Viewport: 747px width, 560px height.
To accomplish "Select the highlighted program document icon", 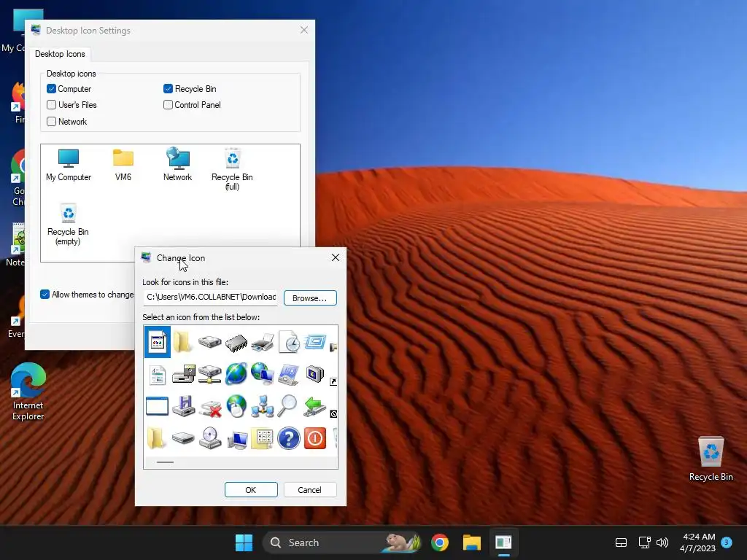I will 158,342.
